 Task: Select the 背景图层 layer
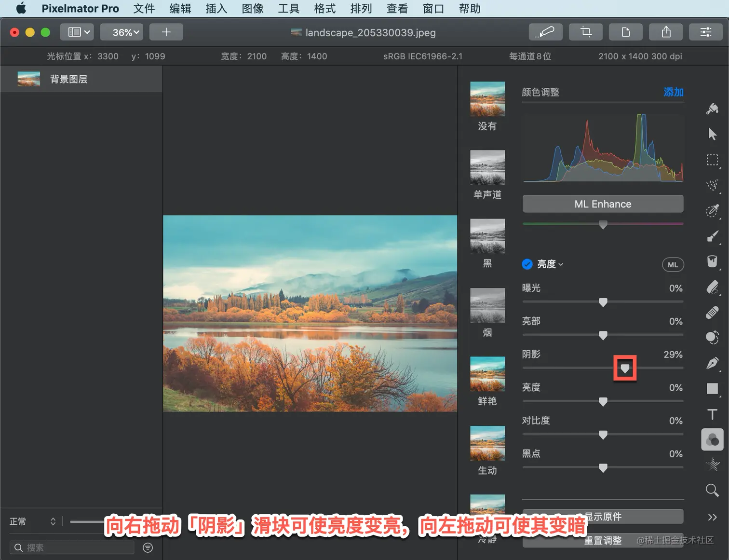(81, 79)
